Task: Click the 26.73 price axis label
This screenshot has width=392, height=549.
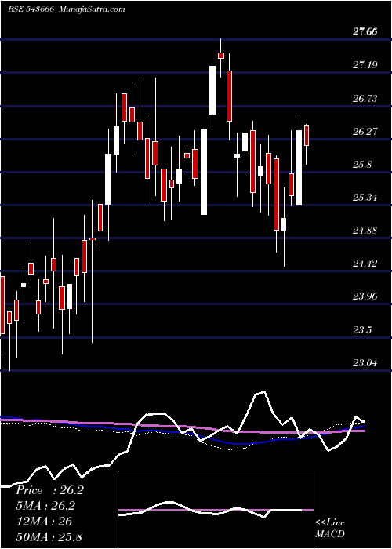Action: [x=365, y=98]
